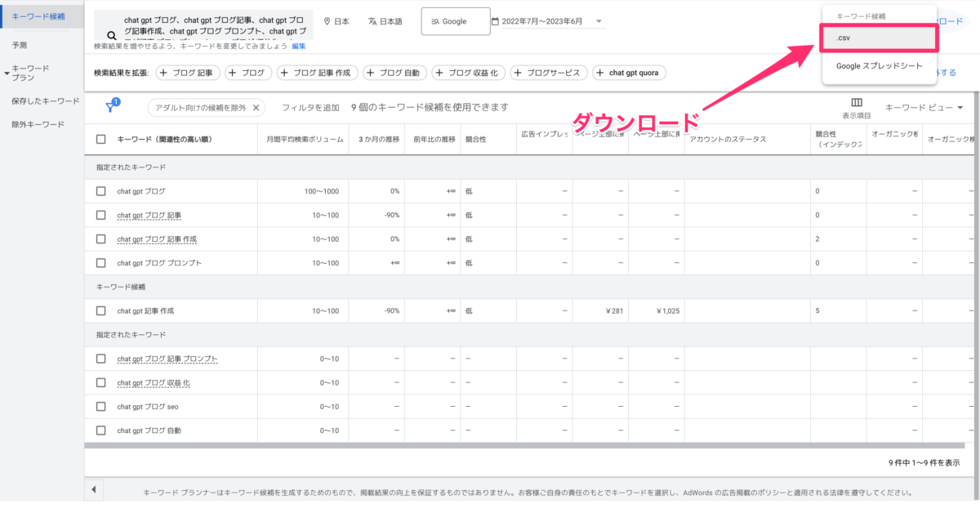The width and height of the screenshot is (980, 513).
Task: Add ブログサービス expansion chip
Action: click(549, 73)
